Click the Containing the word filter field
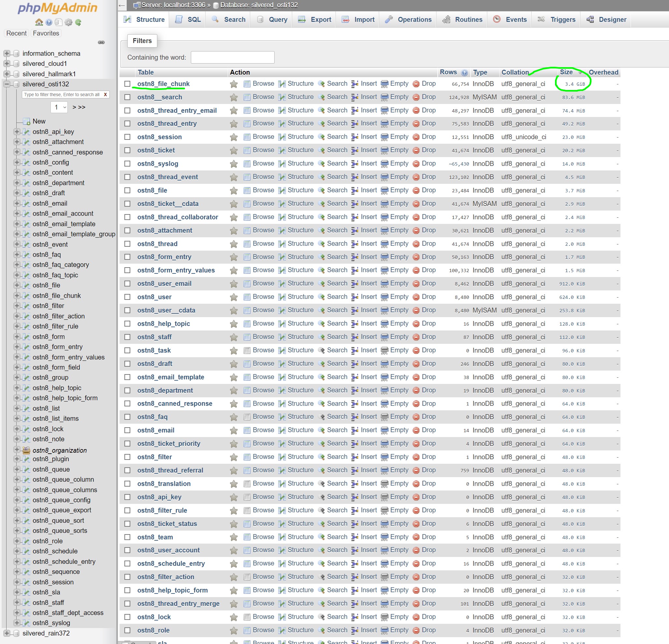Image resolution: width=669 pixels, height=644 pixels. pos(233,57)
